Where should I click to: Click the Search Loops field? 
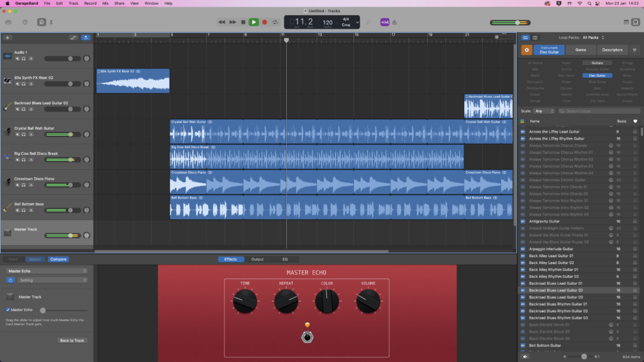599,111
